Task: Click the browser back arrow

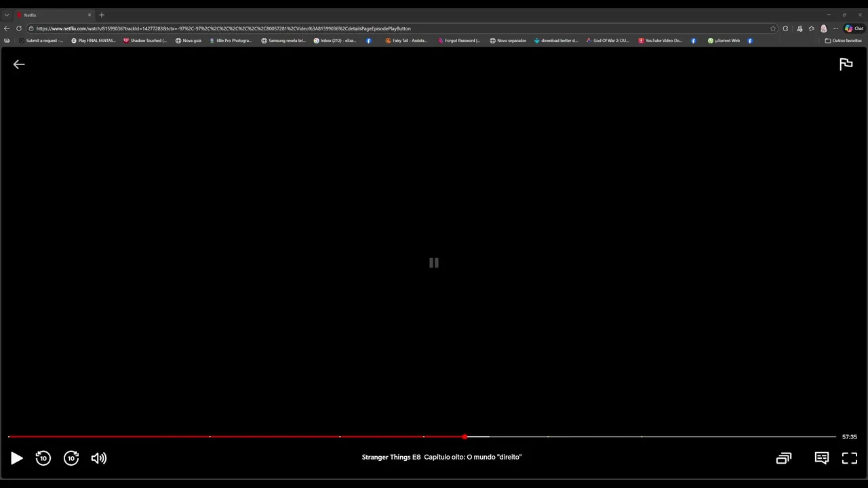Action: tap(7, 28)
